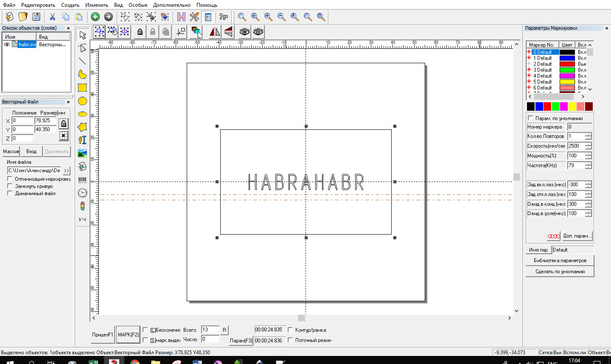Adjust the Мощность(%) spinner
Screen dimensions: 611x364
click(589, 156)
